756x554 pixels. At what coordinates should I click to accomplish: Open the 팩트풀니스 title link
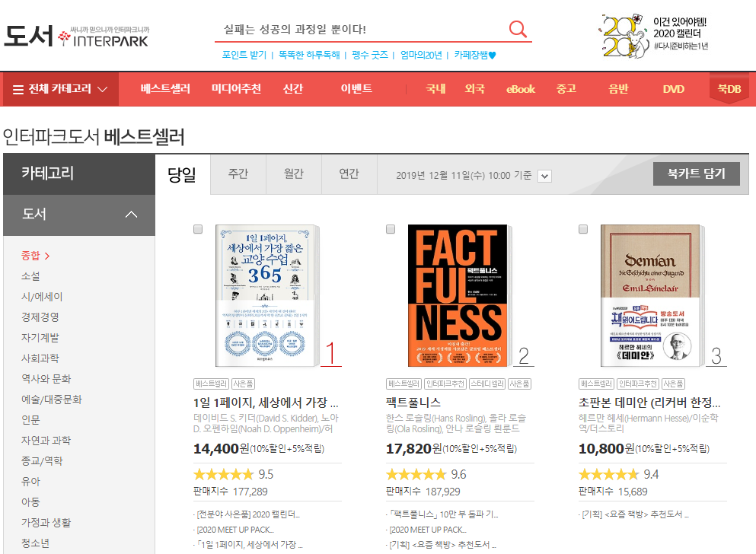pyautogui.click(x=413, y=403)
